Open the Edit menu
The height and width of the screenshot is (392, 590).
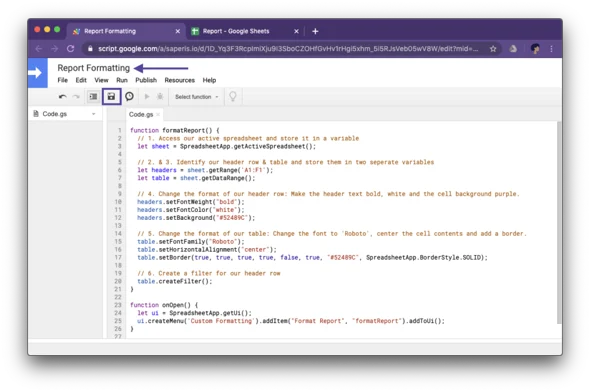pos(81,80)
